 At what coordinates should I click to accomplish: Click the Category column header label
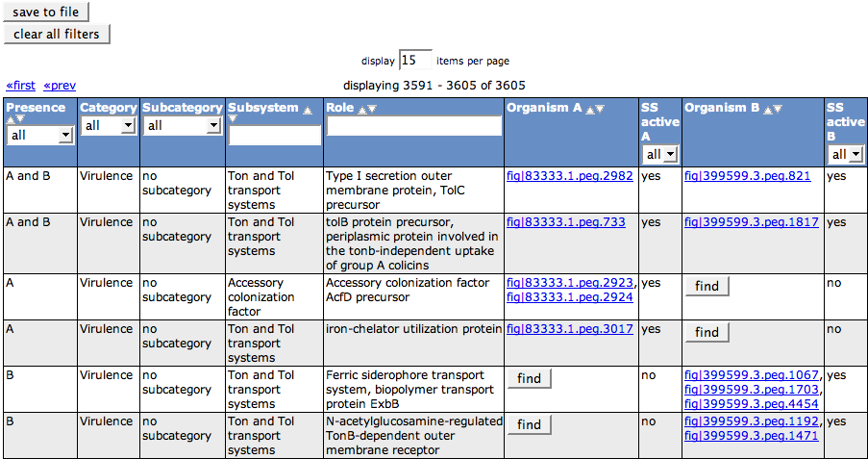[109, 108]
